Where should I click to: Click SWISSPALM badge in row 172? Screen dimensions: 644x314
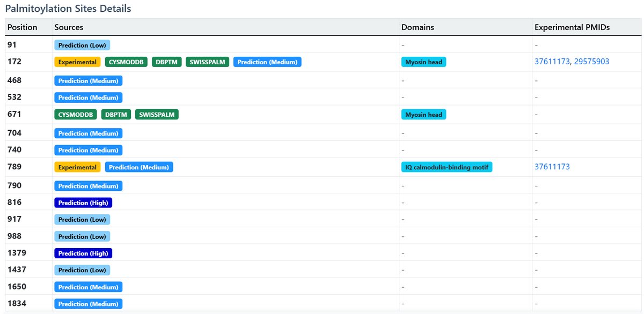[208, 62]
